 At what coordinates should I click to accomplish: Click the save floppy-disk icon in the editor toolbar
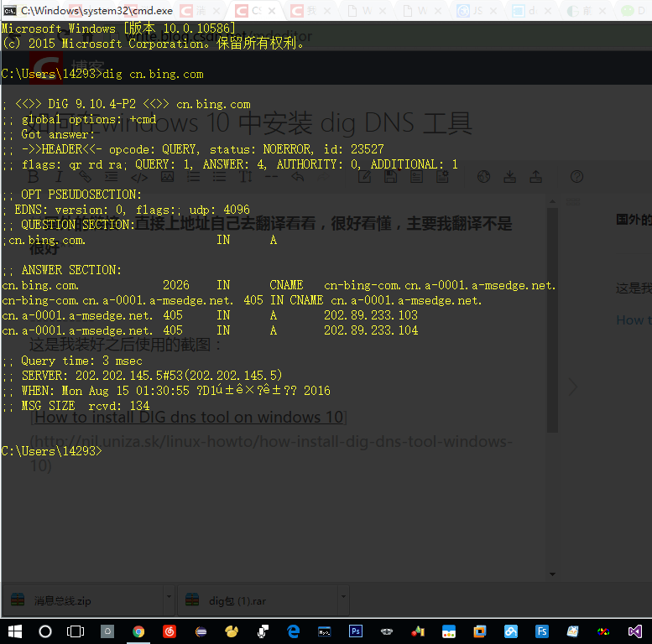click(390, 177)
